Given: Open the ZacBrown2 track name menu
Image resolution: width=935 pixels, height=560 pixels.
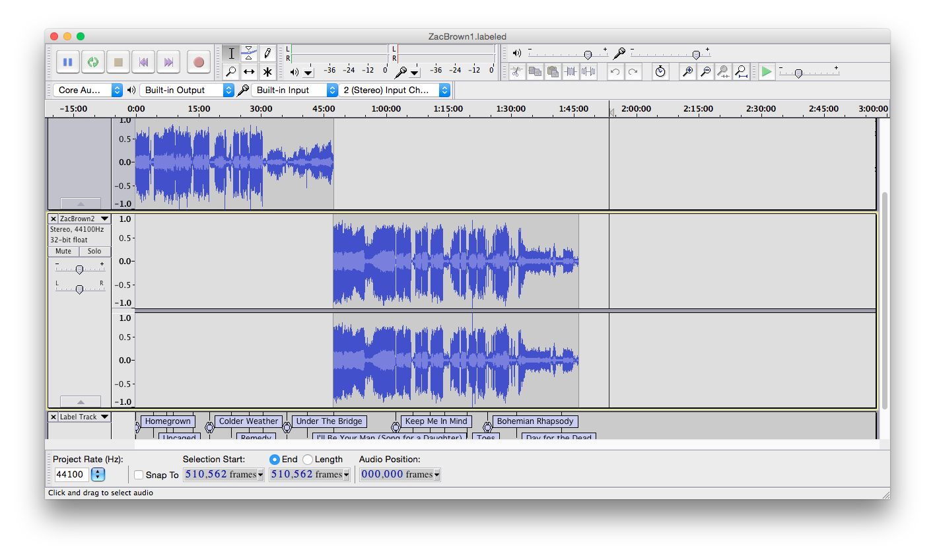Looking at the screenshot, I should coord(85,219).
